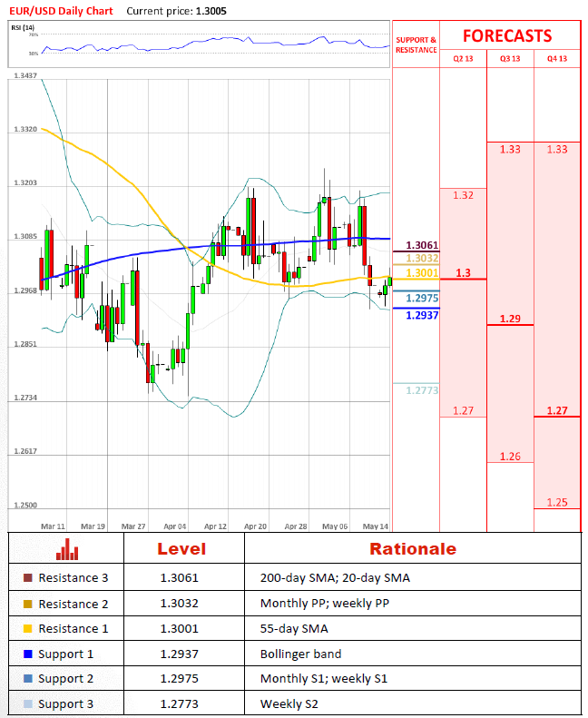Click the Apr 20 date axis label
The width and height of the screenshot is (588, 718).
tap(255, 526)
